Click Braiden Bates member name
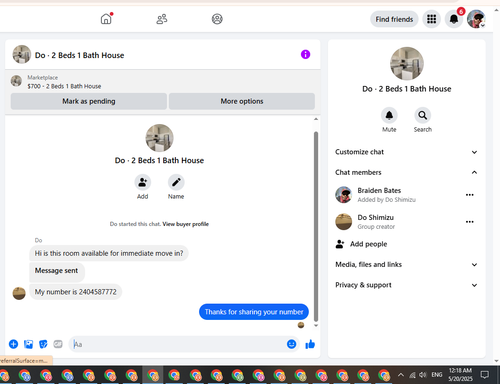Screen dimensions: 500x384 (379, 191)
